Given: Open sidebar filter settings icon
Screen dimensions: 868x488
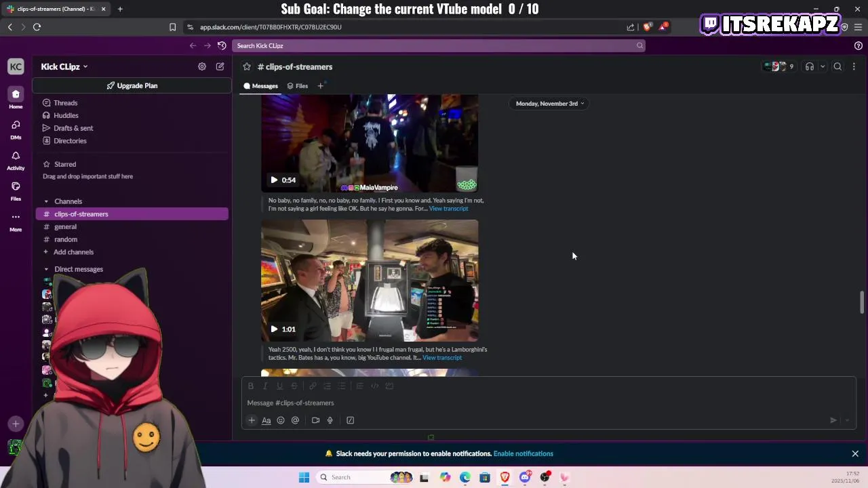Looking at the screenshot, I should click(202, 66).
